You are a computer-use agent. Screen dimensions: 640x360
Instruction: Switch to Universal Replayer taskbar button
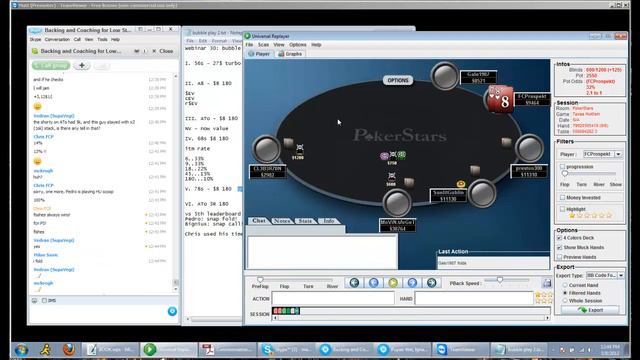pos(169,349)
